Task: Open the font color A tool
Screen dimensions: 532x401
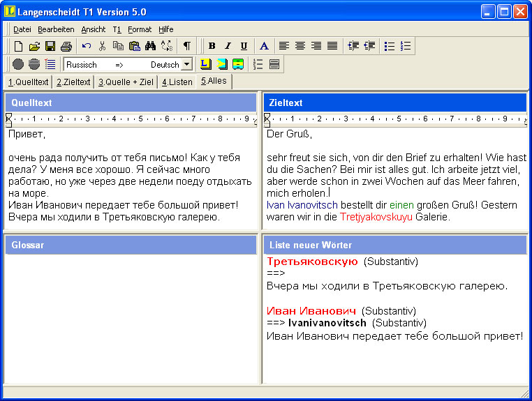Action: click(264, 46)
